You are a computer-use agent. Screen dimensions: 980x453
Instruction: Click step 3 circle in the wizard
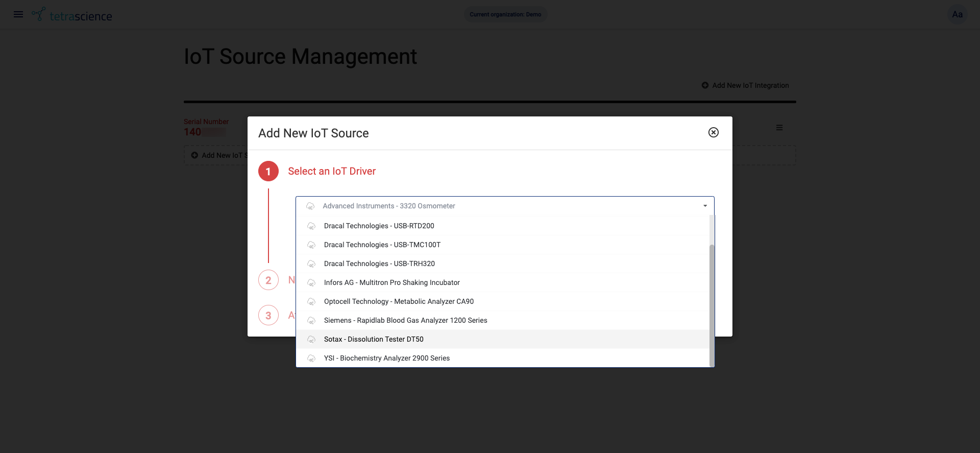[x=268, y=315]
